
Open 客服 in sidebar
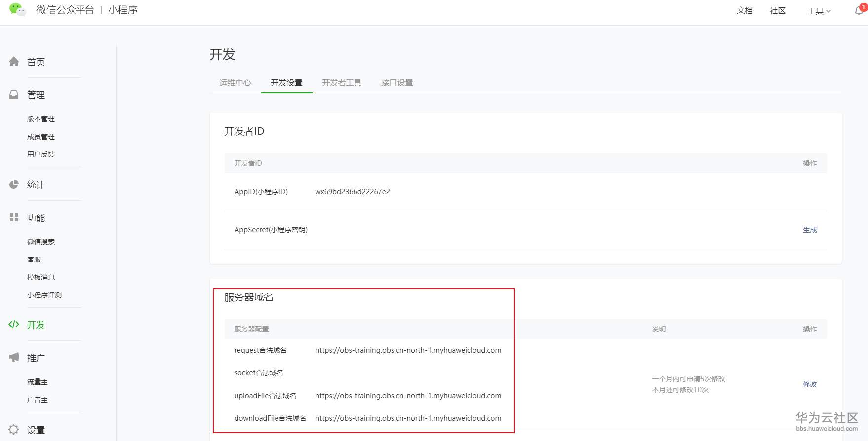[x=34, y=259]
